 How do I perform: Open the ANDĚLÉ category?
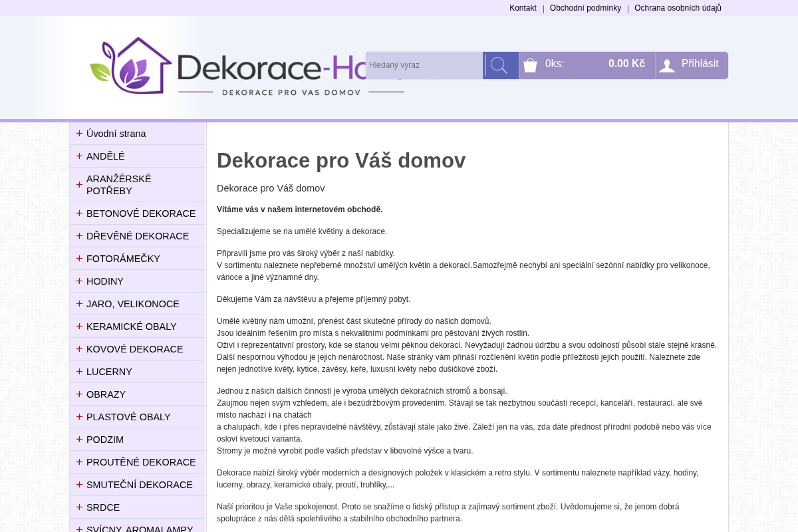click(x=138, y=156)
